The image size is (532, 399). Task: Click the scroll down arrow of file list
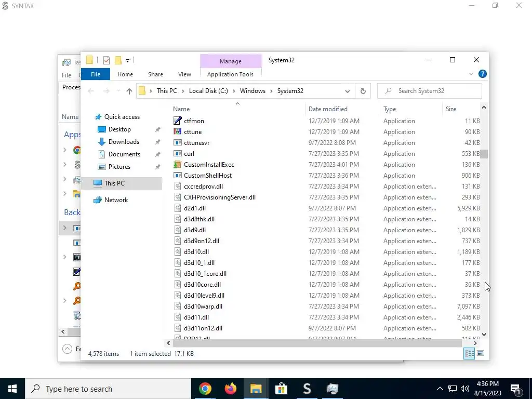(x=484, y=334)
